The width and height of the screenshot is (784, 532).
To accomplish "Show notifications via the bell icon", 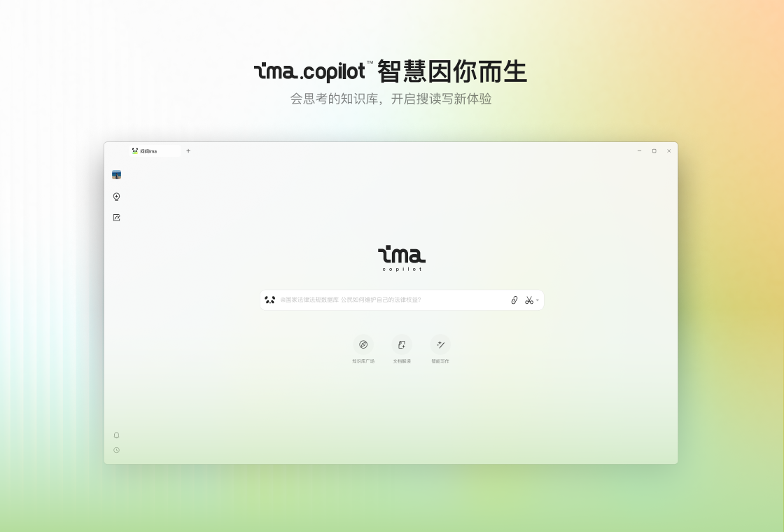I will pos(116,435).
